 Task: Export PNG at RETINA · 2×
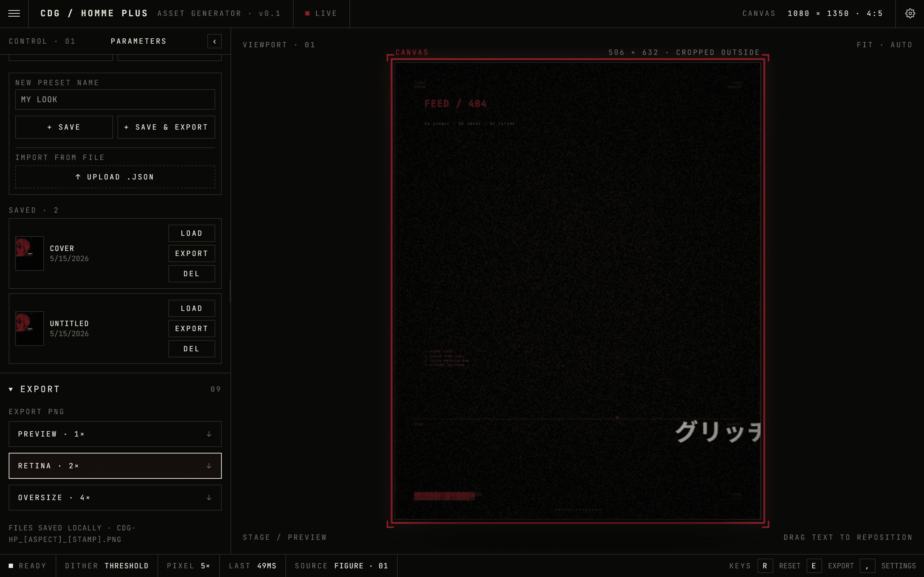click(x=115, y=465)
